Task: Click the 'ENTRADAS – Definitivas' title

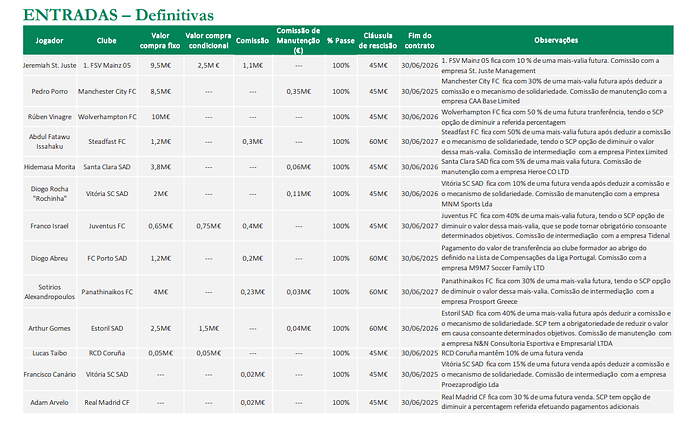Action: click(x=118, y=15)
